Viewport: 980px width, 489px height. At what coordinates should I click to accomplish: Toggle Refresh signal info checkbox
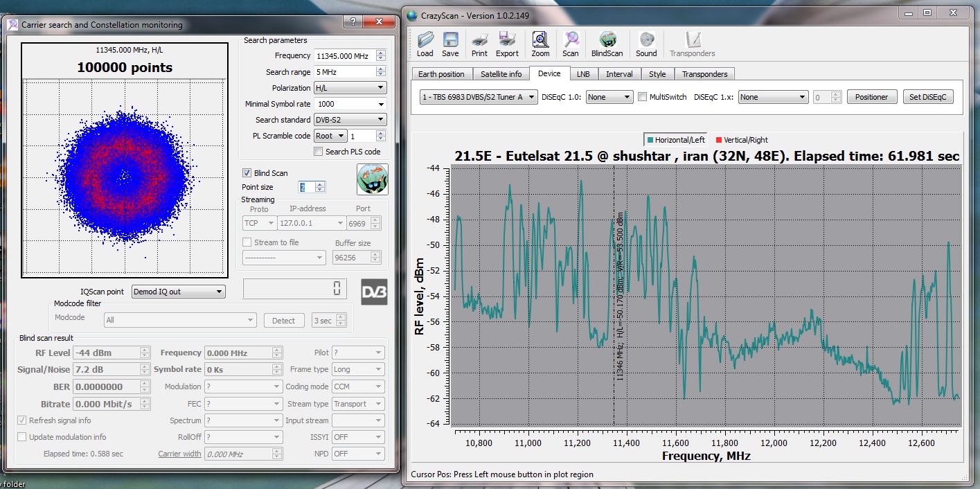tap(22, 420)
